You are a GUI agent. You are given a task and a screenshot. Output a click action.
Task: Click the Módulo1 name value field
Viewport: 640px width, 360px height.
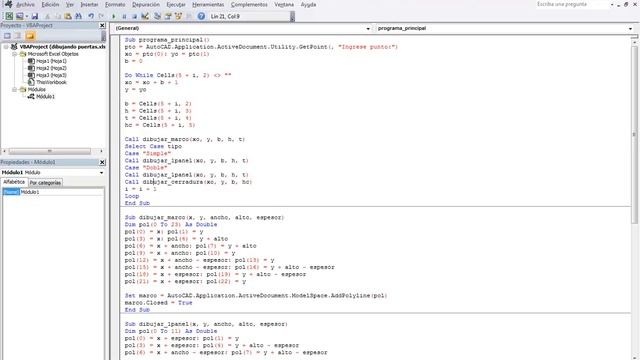(x=62, y=192)
